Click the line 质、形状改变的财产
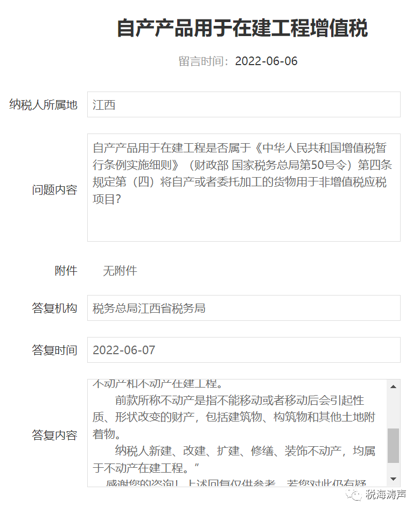This screenshot has width=420, height=513. (234, 417)
